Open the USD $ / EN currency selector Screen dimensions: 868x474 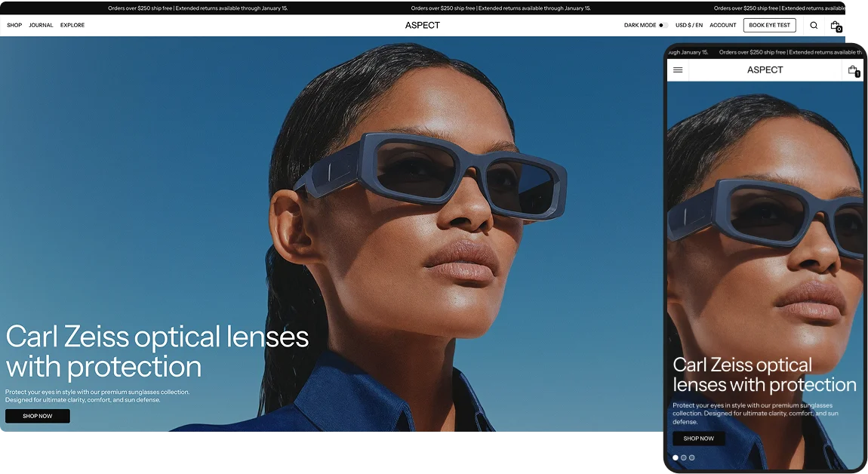point(689,25)
